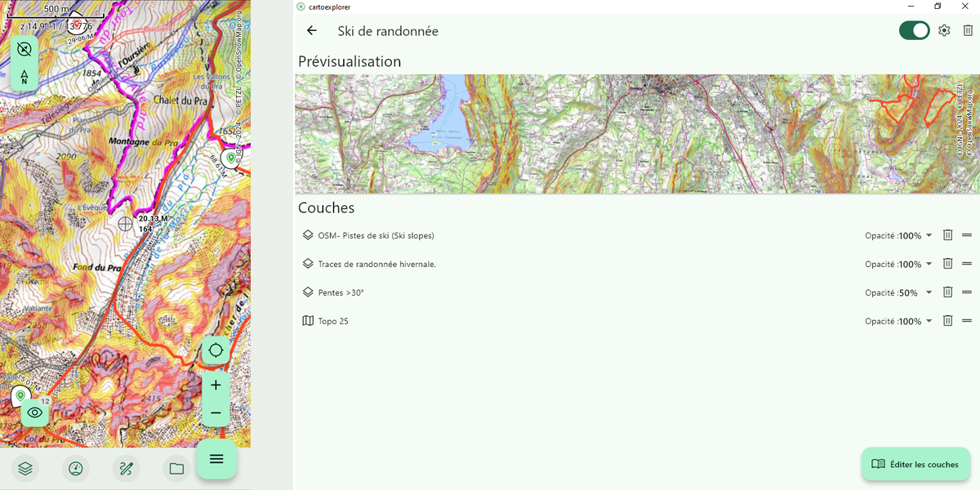Open the layers panel icon in bottom toolbar
Image resolution: width=980 pixels, height=490 pixels.
[24, 469]
